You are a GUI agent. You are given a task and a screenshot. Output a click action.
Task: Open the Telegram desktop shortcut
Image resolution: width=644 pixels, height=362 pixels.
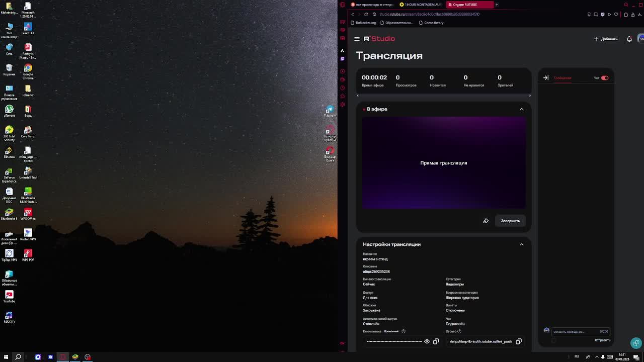(x=330, y=111)
